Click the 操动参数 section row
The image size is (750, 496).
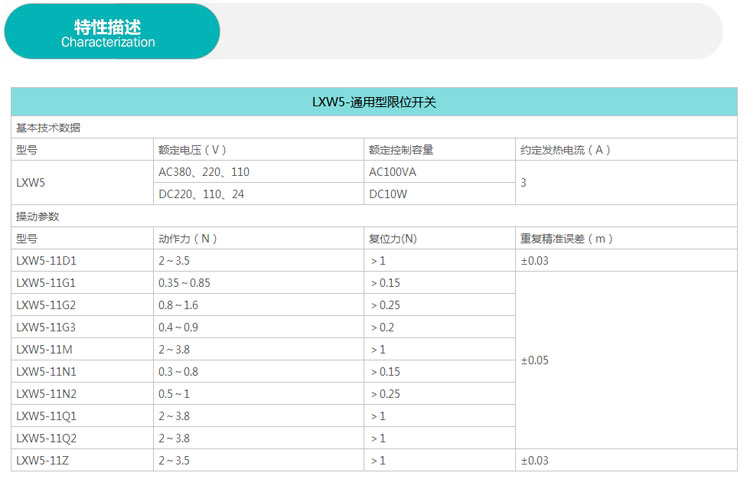pos(374,216)
